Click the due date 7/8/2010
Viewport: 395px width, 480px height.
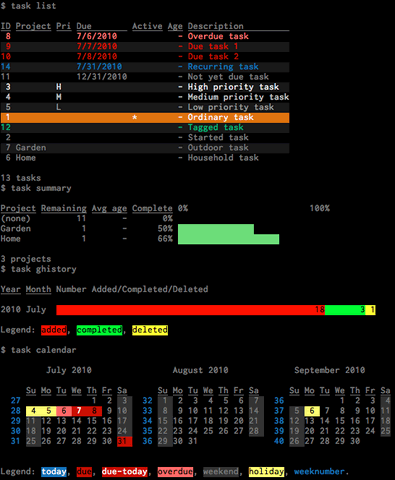tap(97, 56)
